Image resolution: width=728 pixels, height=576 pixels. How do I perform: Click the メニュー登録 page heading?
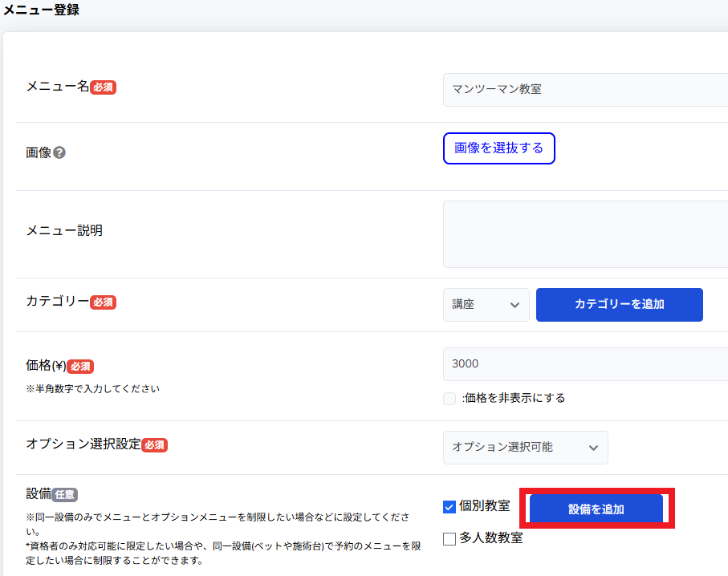40,10
